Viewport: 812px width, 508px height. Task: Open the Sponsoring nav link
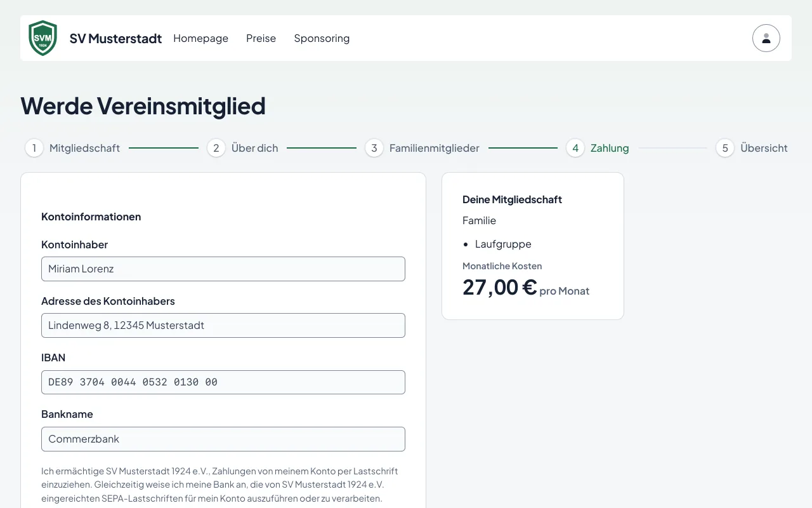(x=322, y=38)
